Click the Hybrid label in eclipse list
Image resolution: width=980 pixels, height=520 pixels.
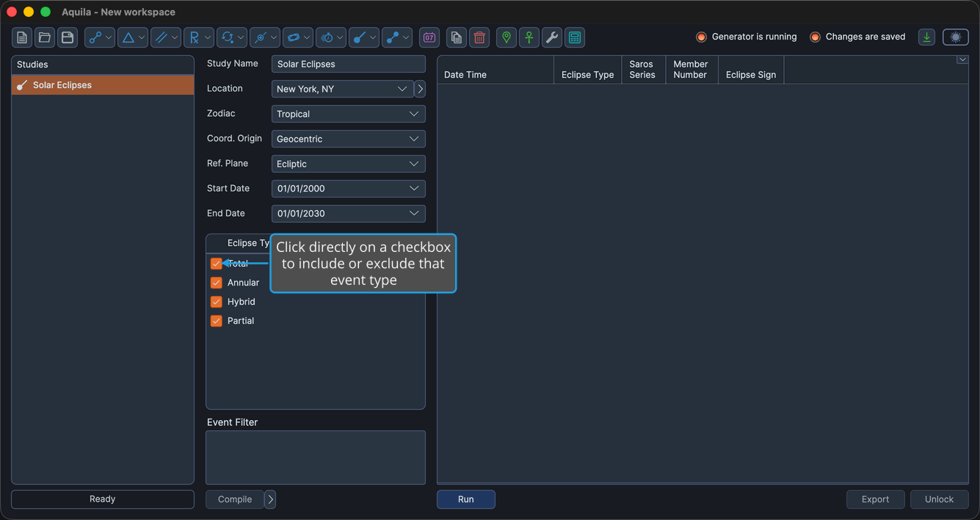[x=242, y=302]
